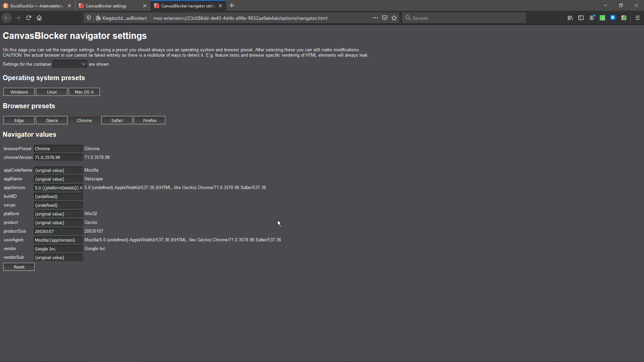Viewport: 644px width, 362px height.
Task: Bookmark this page with the star
Action: (x=394, y=18)
